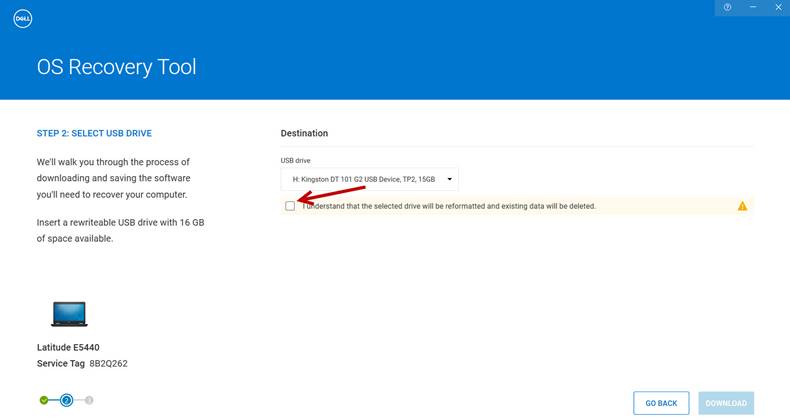The image size is (790, 420).
Task: Click the OS Recovery Tool title
Action: 116,68
